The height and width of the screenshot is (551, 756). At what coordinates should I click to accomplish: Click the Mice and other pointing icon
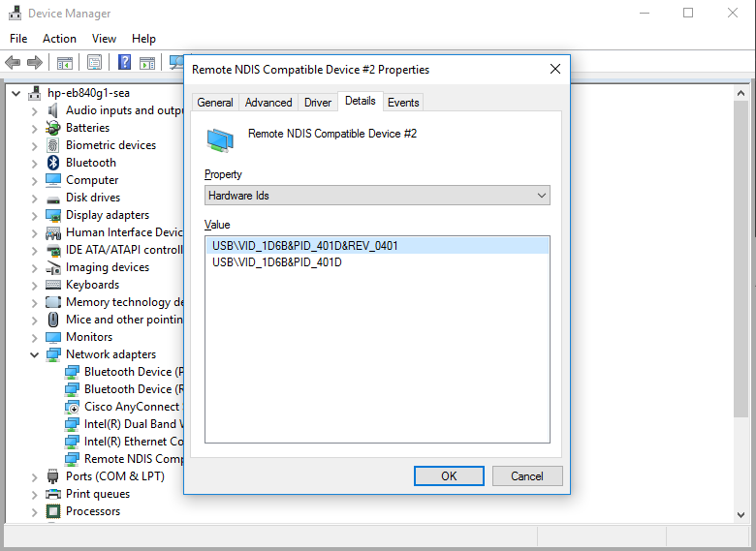53,320
